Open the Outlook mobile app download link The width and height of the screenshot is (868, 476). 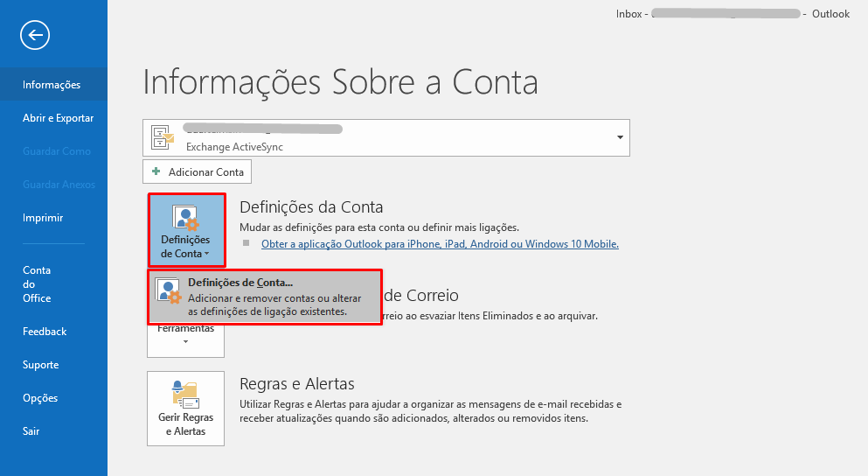pyautogui.click(x=440, y=244)
